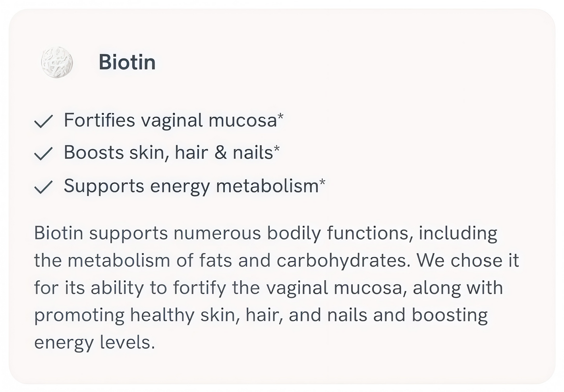Viewport: 564px width, 392px height.
Task: Click the Biotin powder ingredient icon
Action: pyautogui.click(x=57, y=62)
